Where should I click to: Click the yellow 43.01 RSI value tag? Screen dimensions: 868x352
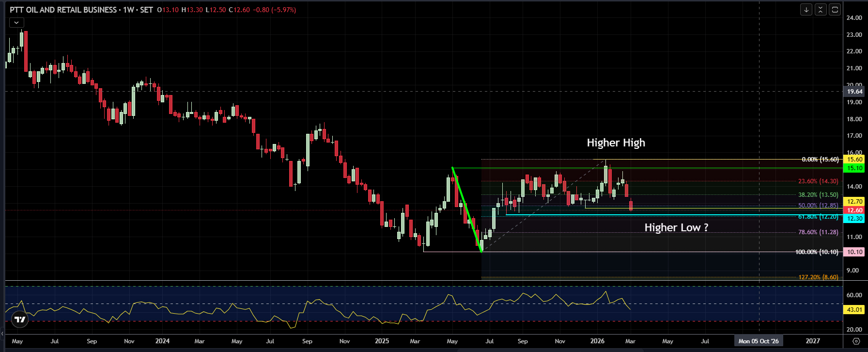(855, 309)
